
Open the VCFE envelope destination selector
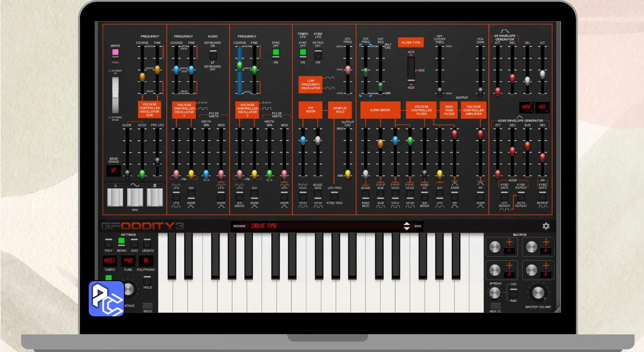(x=527, y=107)
